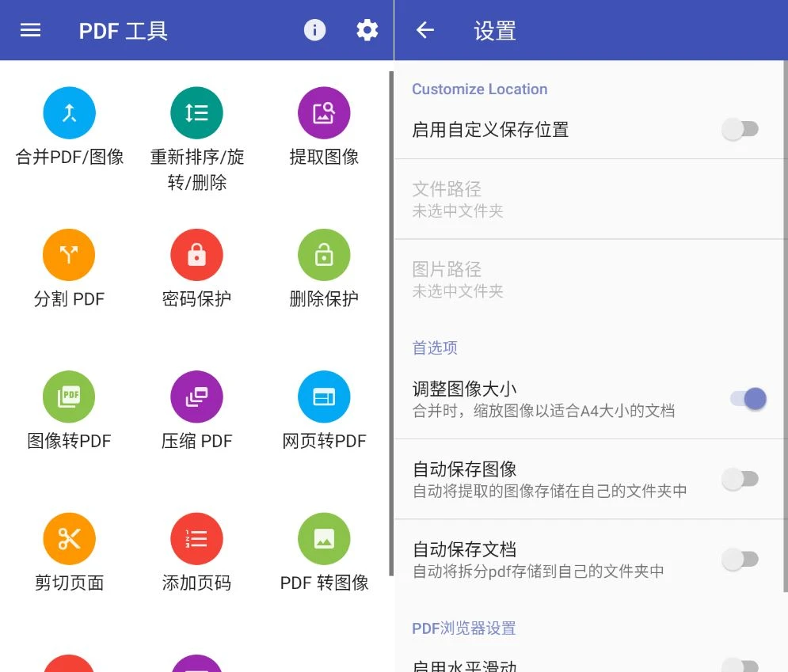Click the tools grid vertical scrollbar

click(x=391, y=324)
